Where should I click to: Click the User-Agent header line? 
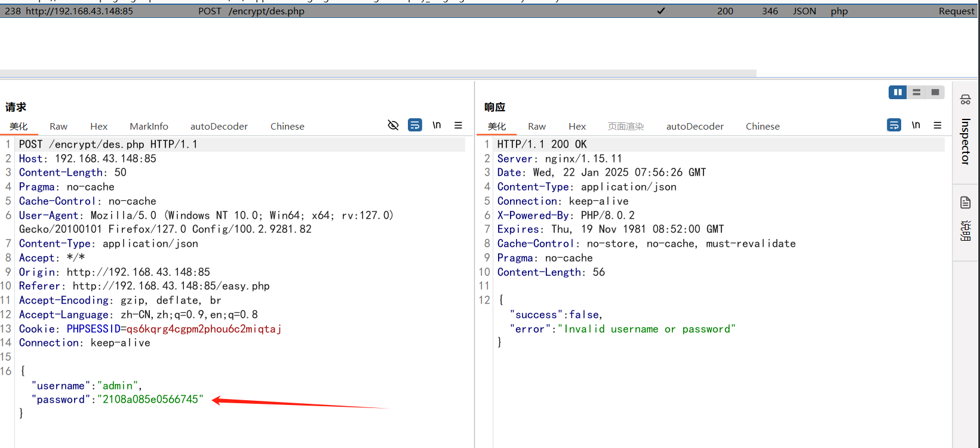click(206, 222)
